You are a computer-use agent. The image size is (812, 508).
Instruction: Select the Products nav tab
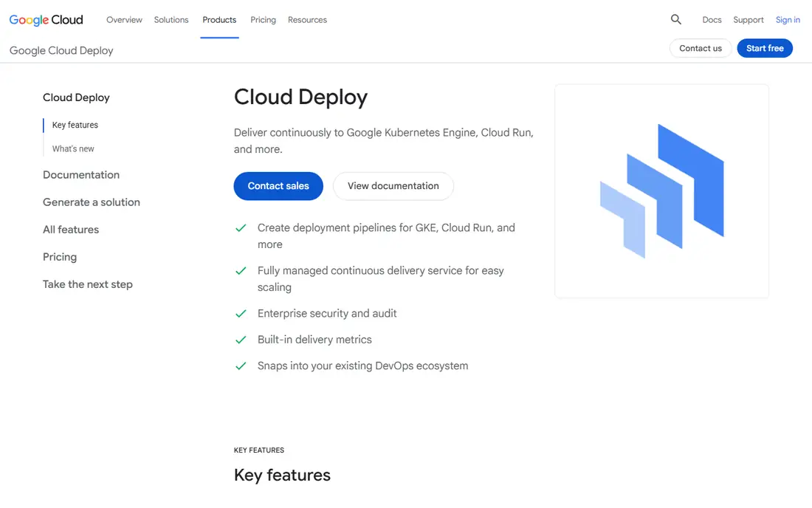[x=219, y=20]
